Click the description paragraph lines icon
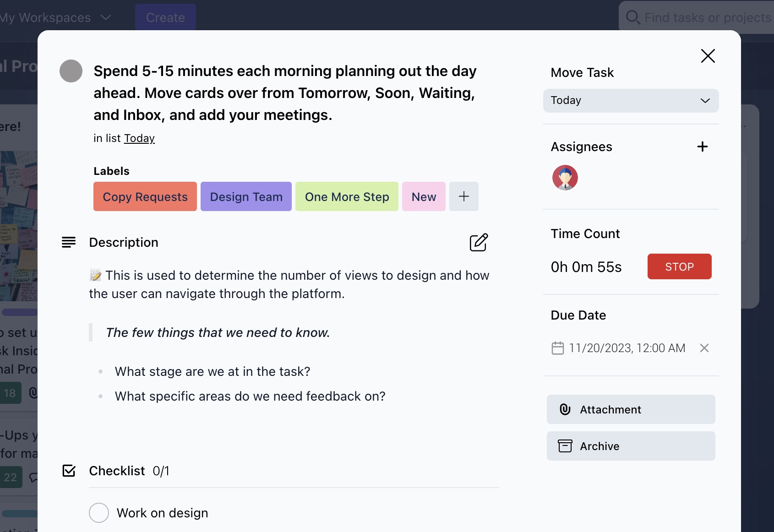 (x=68, y=242)
